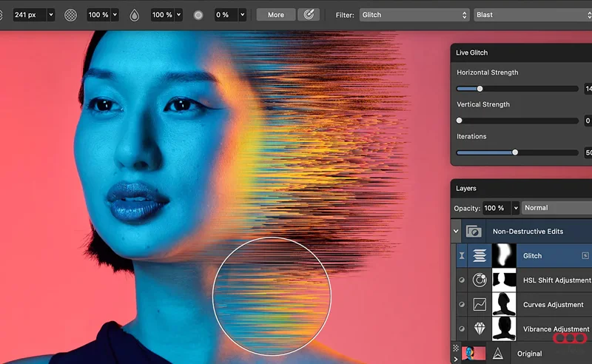Click the HSL Shift Adjustment layer icon
The image size is (592, 364).
pyautogui.click(x=478, y=280)
